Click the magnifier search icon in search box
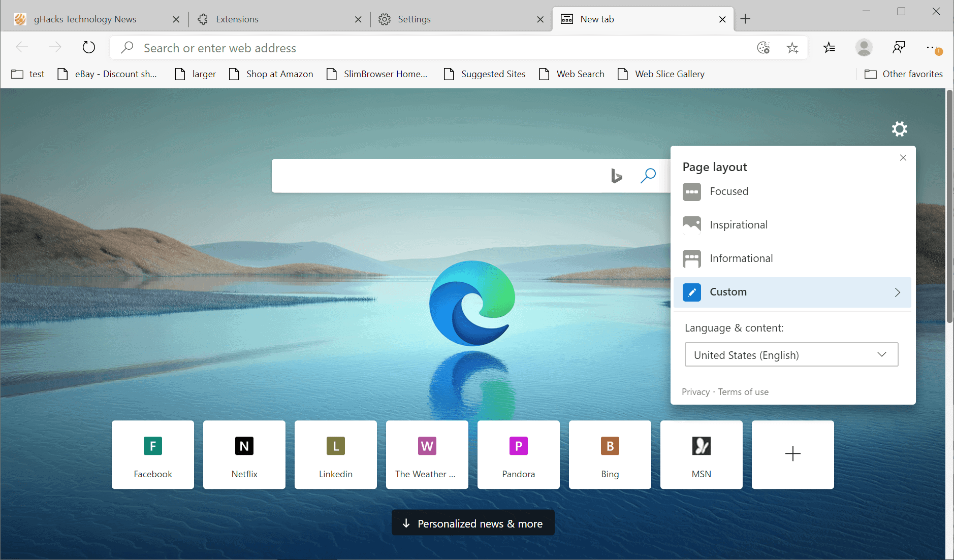The height and width of the screenshot is (560, 954). [x=648, y=176]
